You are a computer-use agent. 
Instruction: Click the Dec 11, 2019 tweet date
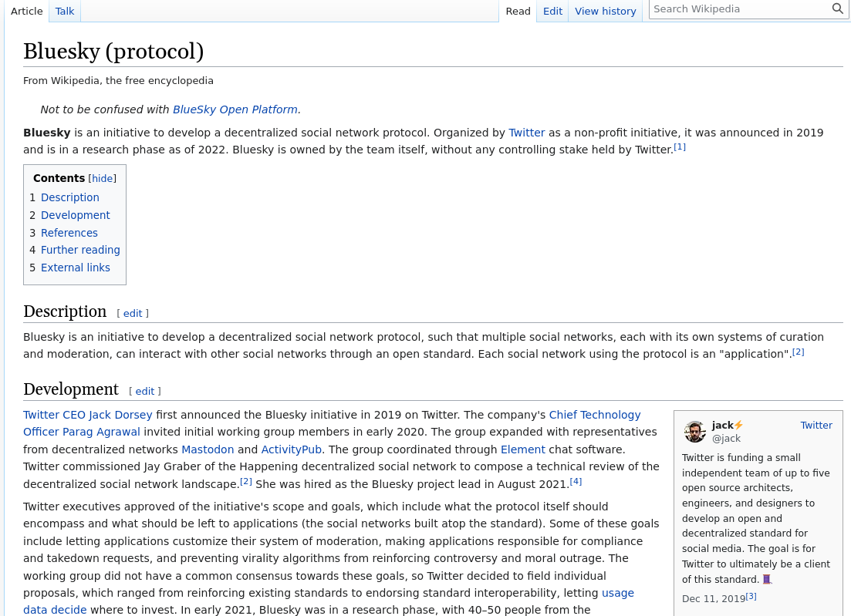(713, 598)
